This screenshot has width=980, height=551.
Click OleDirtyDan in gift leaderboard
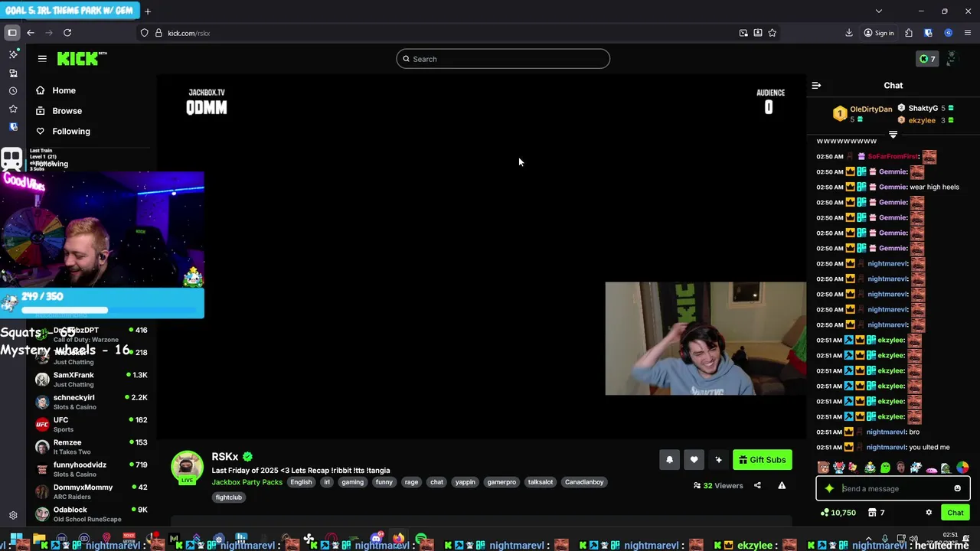(871, 109)
